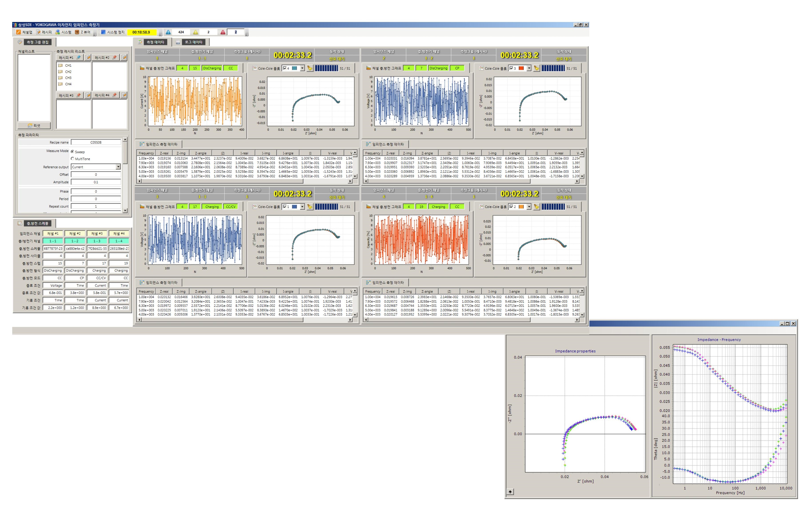This screenshot has height=512, width=812.
Task: Click the red error alert icon in toolbar
Action: point(222,32)
